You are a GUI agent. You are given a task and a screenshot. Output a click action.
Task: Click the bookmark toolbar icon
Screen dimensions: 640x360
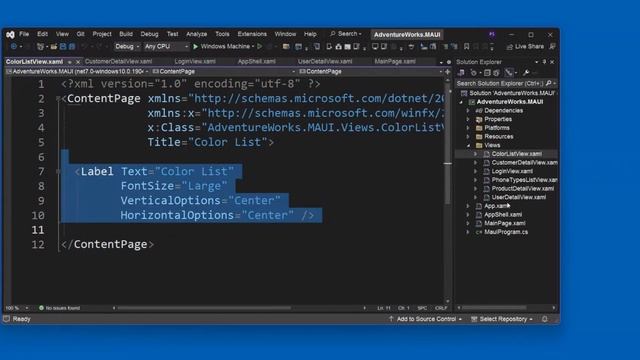(x=467, y=47)
